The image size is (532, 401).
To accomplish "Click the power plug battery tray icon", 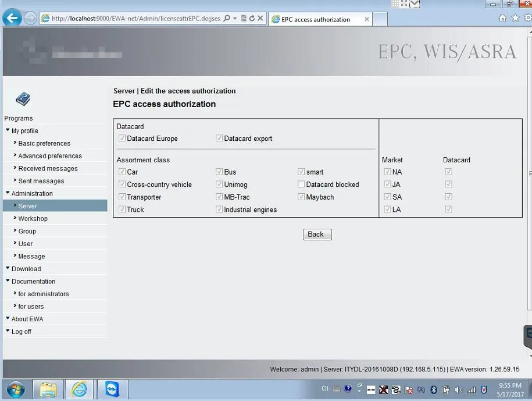I will (446, 390).
